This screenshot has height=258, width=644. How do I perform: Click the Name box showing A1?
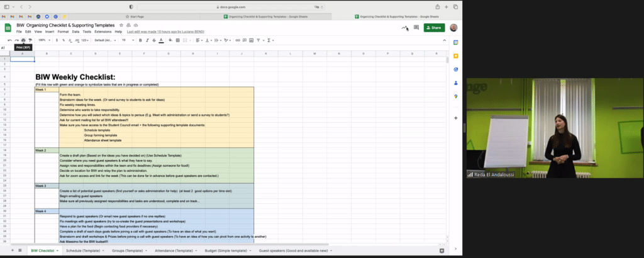(x=5, y=47)
